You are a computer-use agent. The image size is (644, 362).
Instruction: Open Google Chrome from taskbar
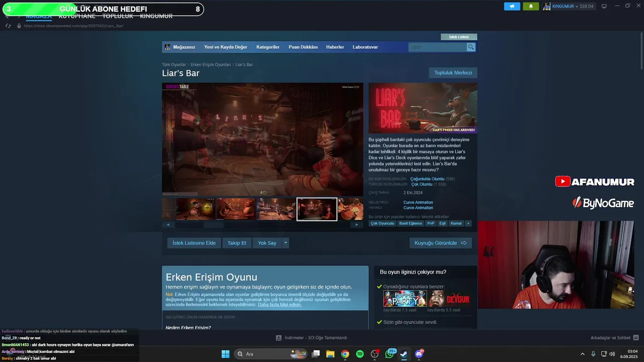(345, 354)
